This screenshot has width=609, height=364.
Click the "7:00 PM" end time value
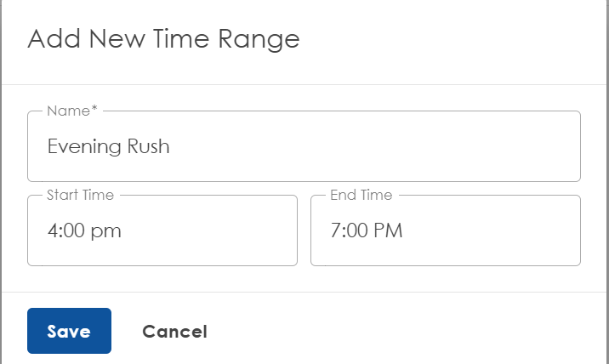(367, 230)
